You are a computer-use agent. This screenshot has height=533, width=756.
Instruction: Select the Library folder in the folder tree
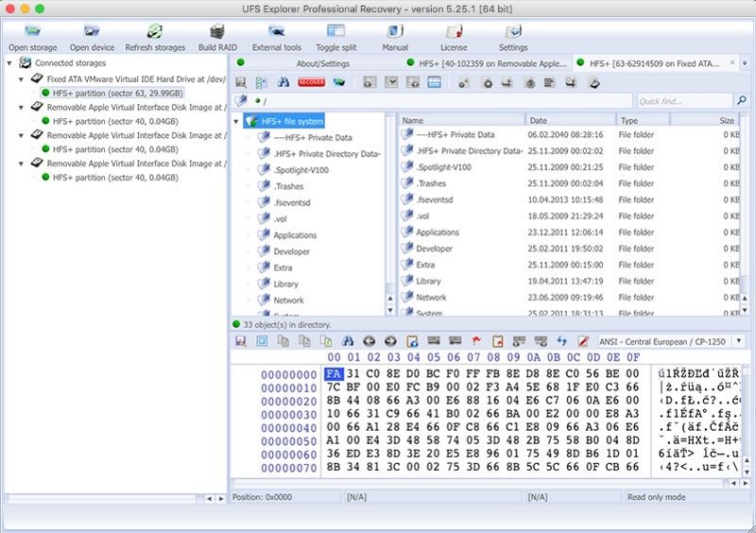click(285, 284)
